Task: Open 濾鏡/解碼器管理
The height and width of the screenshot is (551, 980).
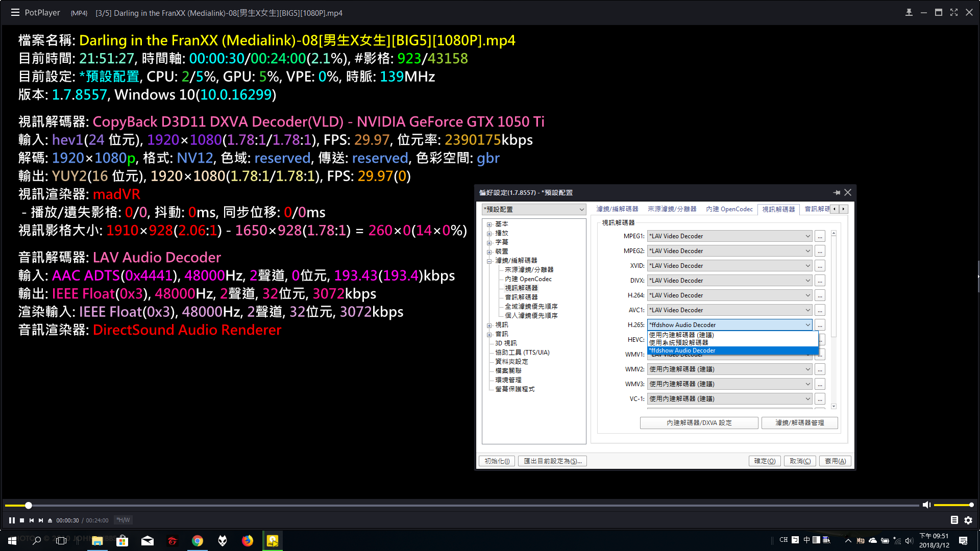Action: 799,423
